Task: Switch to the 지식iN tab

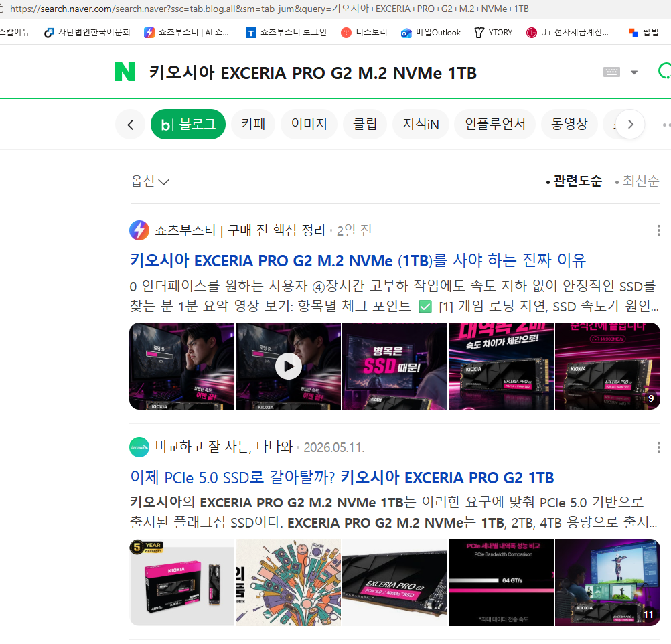Action: coord(421,125)
